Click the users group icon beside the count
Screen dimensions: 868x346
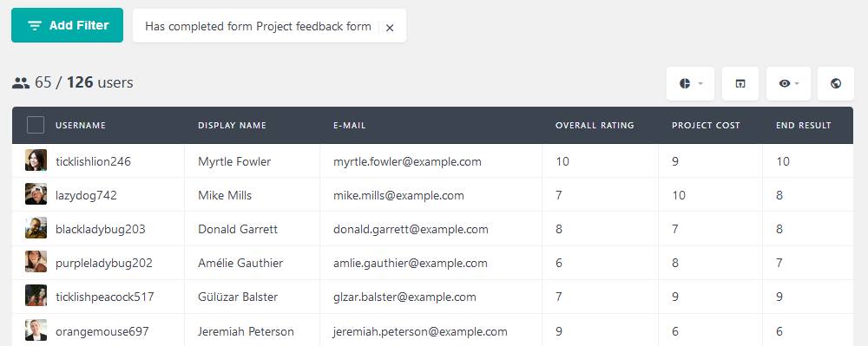[21, 83]
